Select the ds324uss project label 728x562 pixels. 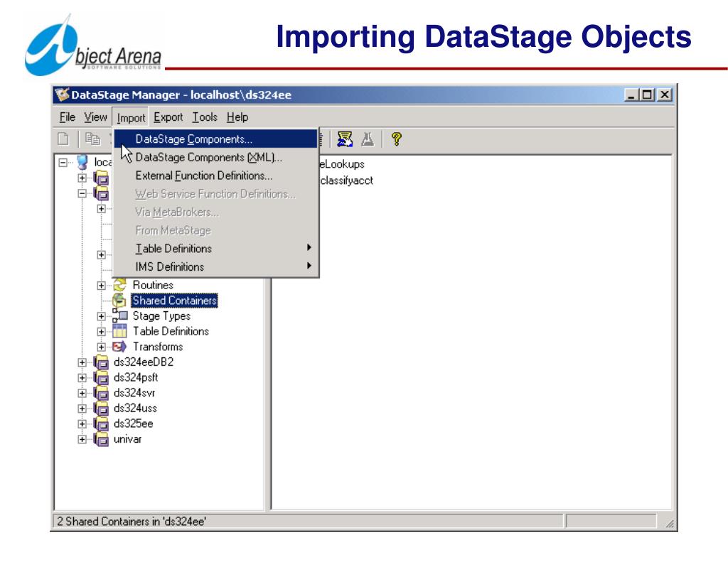135,408
